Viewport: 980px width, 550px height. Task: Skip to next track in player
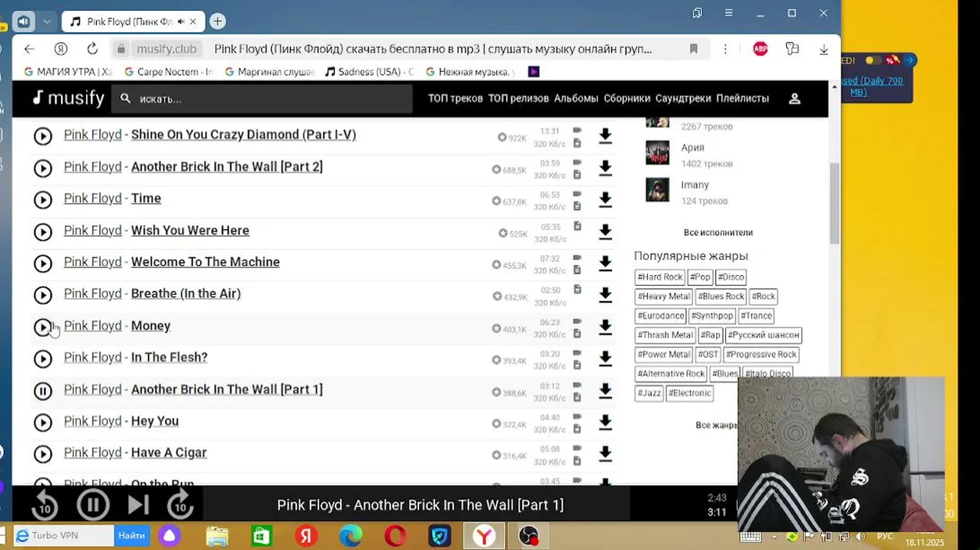[x=138, y=505]
